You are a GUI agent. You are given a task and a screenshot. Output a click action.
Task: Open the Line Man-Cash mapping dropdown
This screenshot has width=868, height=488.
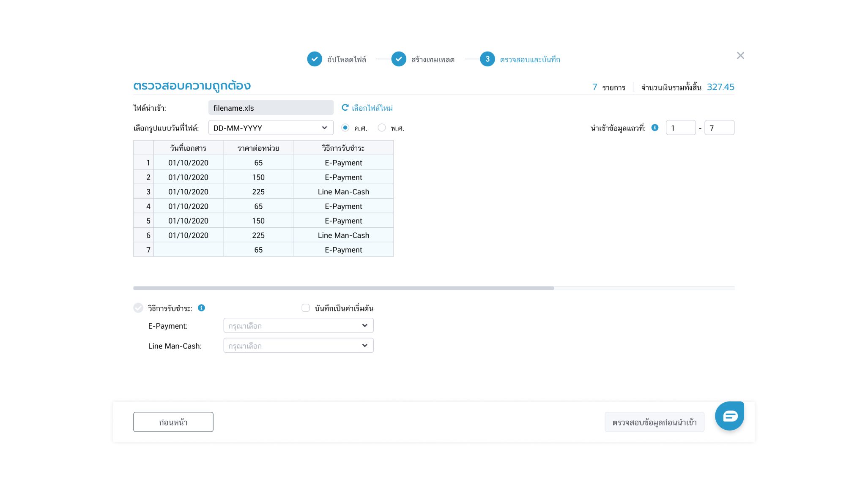point(298,346)
